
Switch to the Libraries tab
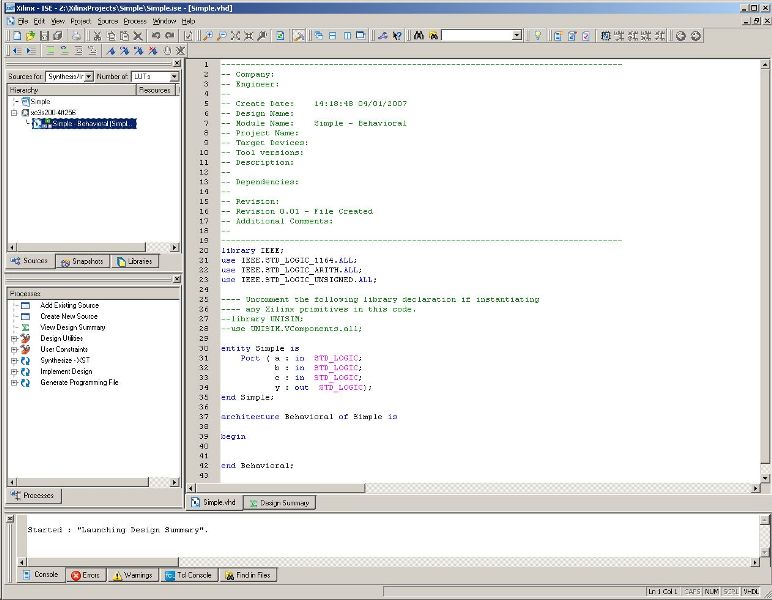pos(134,261)
